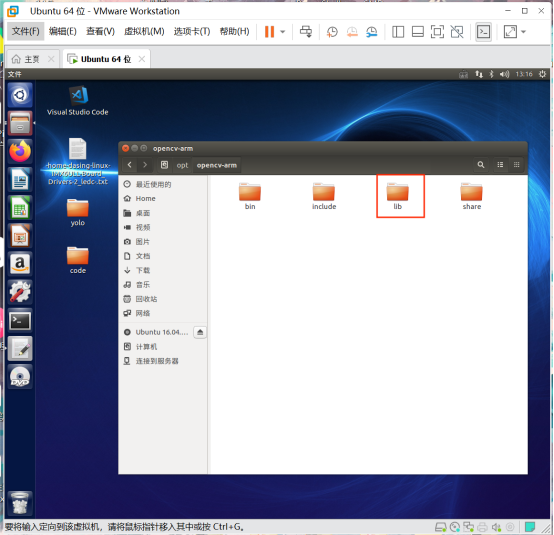Click the opt breadcrumb
The height and width of the screenshot is (535, 554).
pos(182,165)
